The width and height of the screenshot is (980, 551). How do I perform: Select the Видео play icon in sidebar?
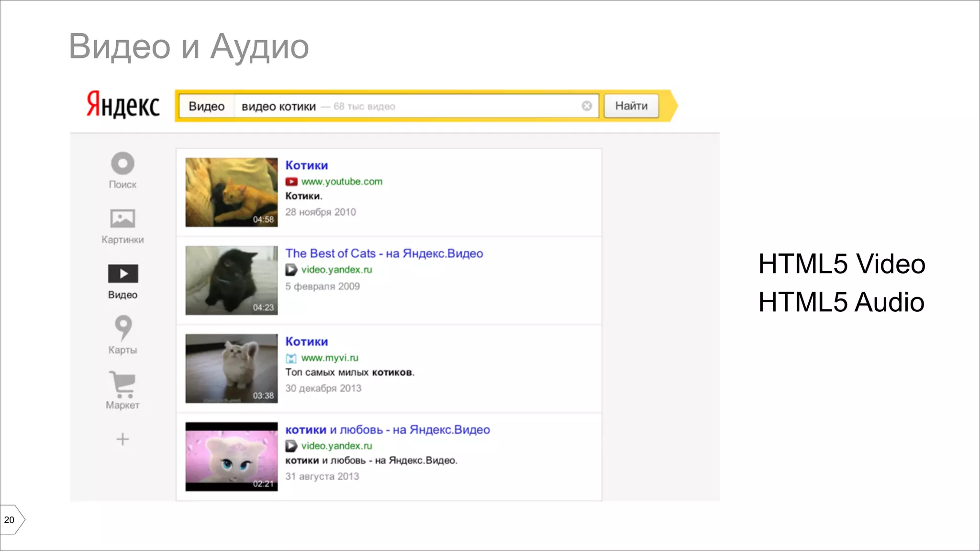tap(123, 274)
